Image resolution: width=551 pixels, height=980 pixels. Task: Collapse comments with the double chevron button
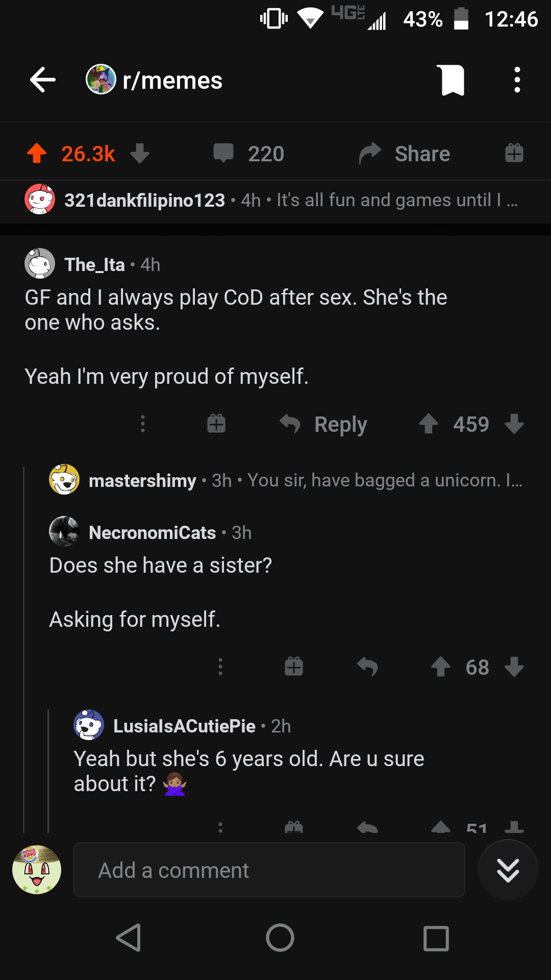click(x=508, y=870)
